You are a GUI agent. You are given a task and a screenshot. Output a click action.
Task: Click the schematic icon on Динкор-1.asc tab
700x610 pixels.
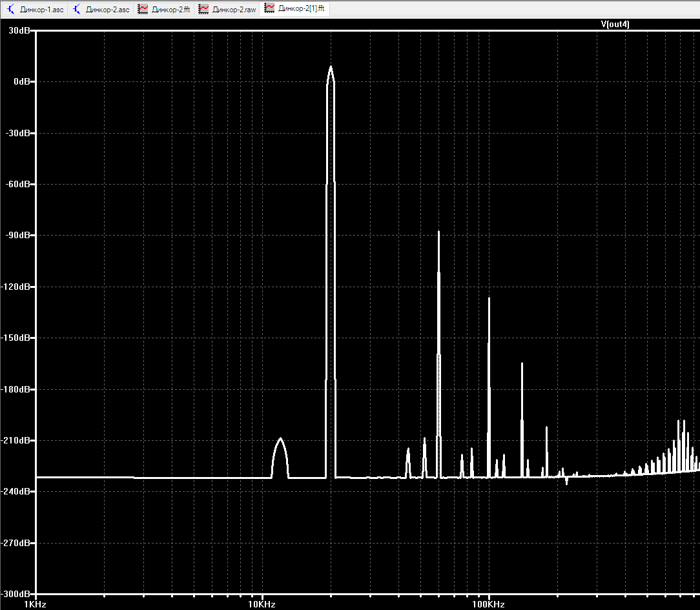tap(11, 10)
